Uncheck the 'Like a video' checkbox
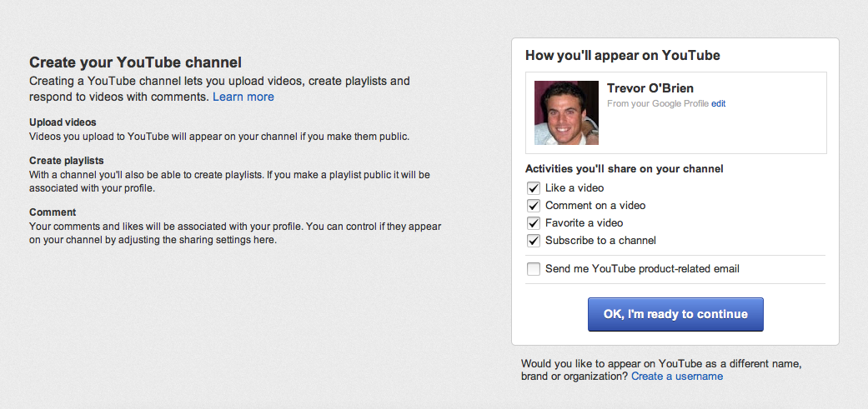The image size is (868, 409). 534,188
